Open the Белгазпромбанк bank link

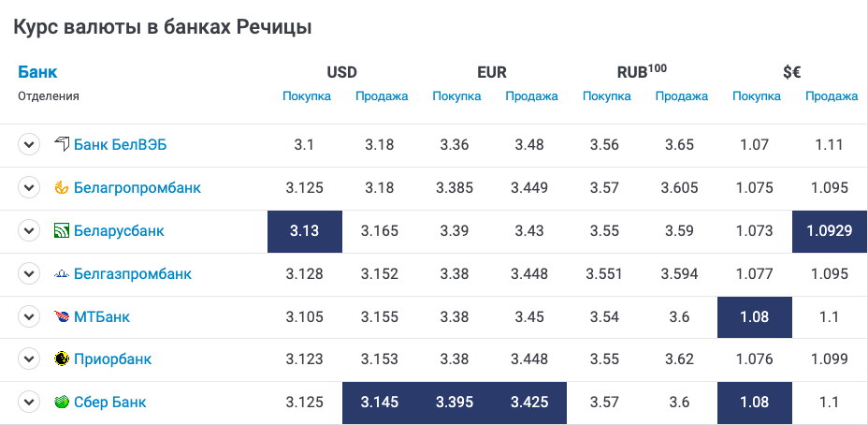point(133,273)
